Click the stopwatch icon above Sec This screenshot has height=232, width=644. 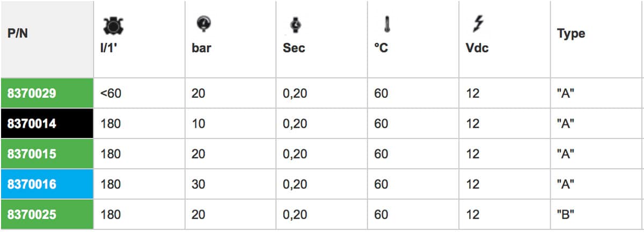pos(295,25)
